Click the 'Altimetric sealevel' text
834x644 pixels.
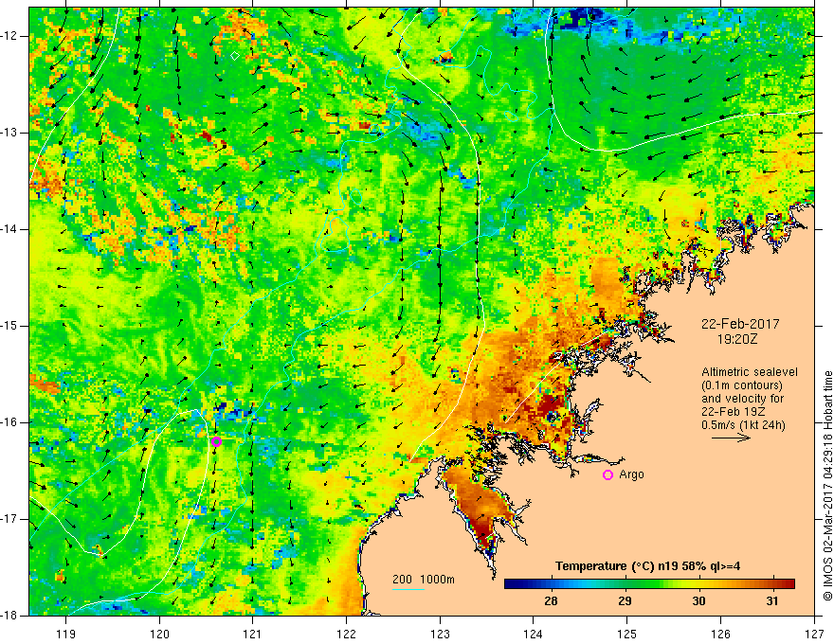coord(750,372)
